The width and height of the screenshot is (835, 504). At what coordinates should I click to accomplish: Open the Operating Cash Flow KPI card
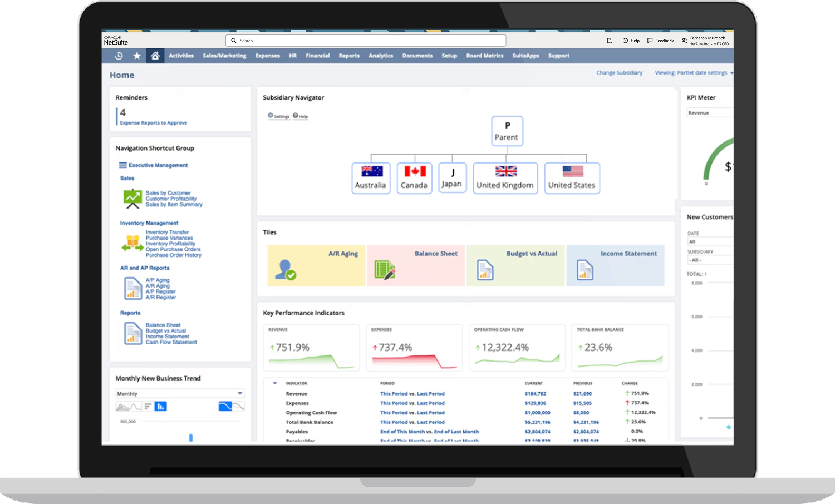click(517, 348)
